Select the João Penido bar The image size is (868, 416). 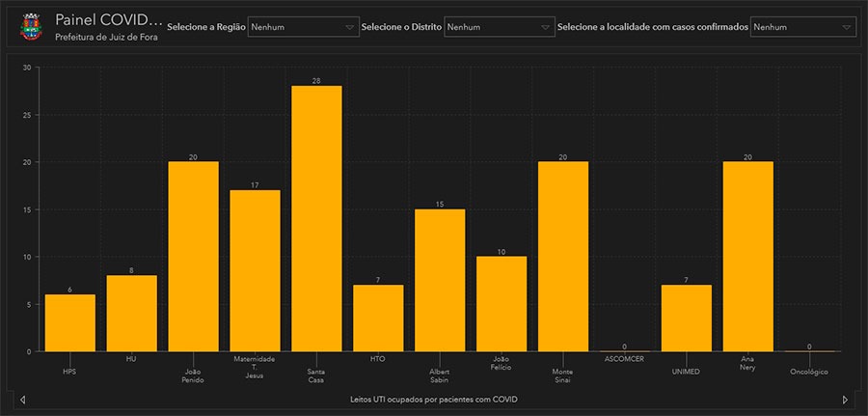[x=193, y=257]
